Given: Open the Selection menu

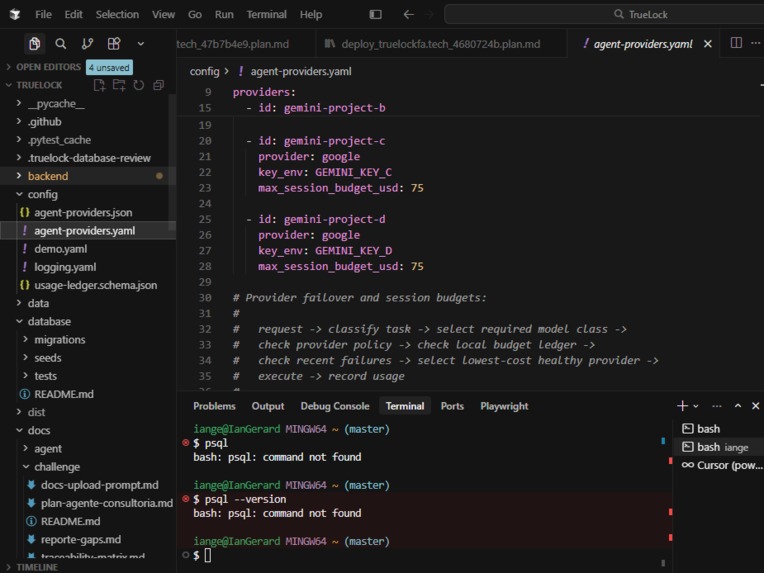Looking at the screenshot, I should (x=117, y=15).
